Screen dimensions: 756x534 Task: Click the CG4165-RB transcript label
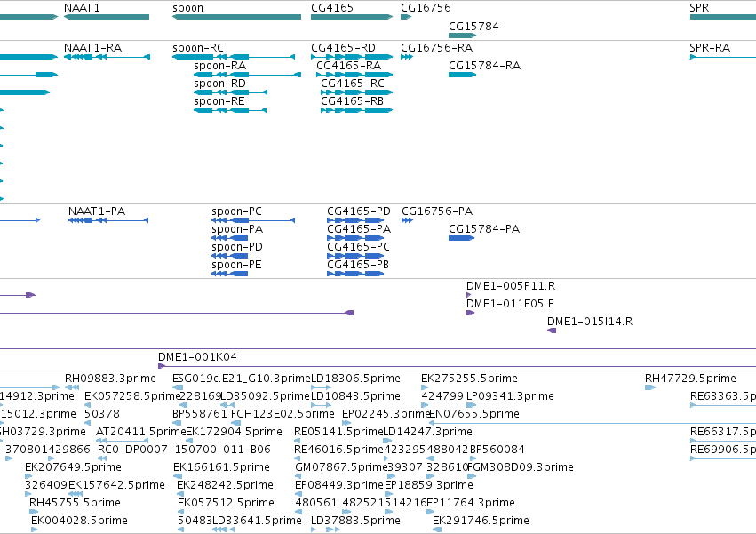(353, 101)
